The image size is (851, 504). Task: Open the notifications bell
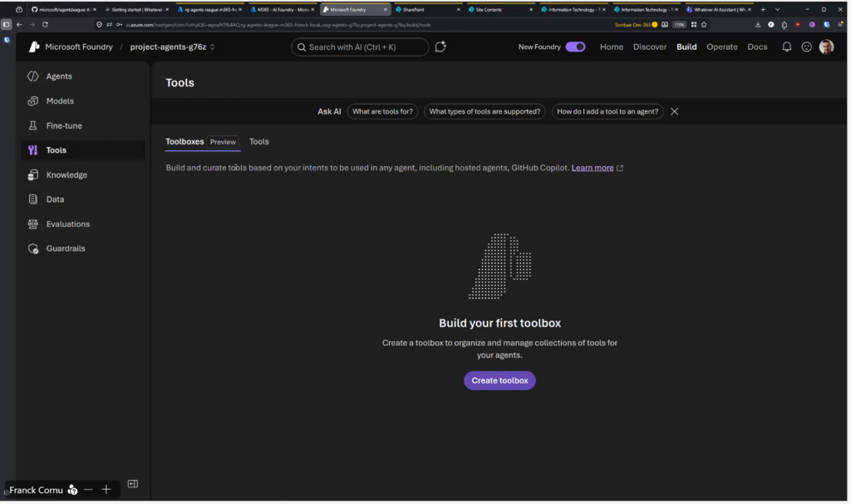tap(786, 47)
